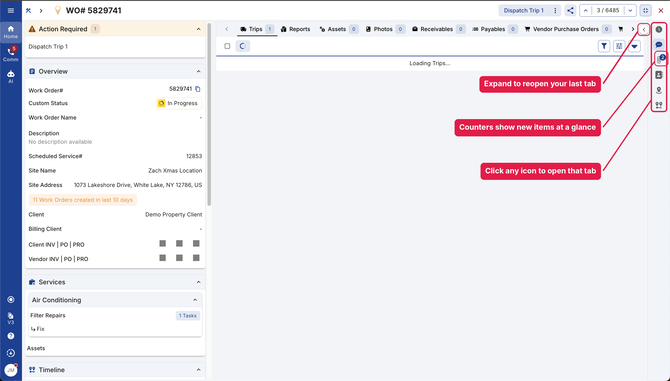Switch to the Assets tab
Image resolution: width=670 pixels, height=381 pixels.
[x=338, y=29]
